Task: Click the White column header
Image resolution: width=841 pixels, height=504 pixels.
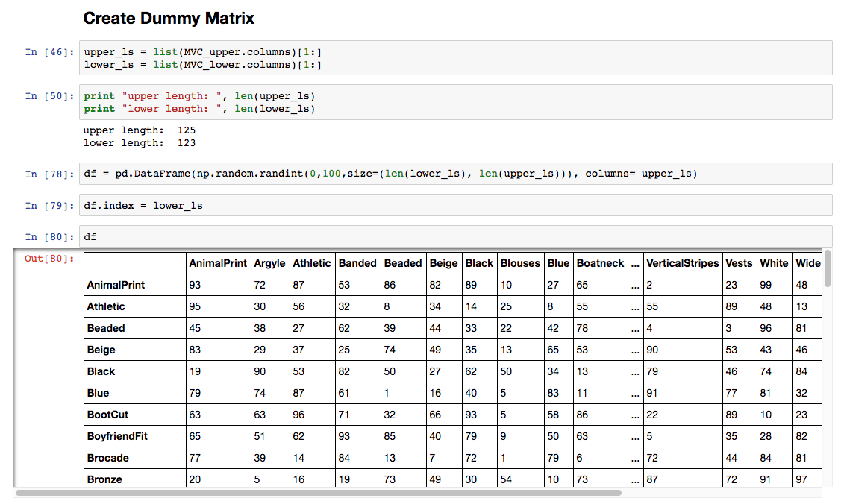Action: [774, 263]
